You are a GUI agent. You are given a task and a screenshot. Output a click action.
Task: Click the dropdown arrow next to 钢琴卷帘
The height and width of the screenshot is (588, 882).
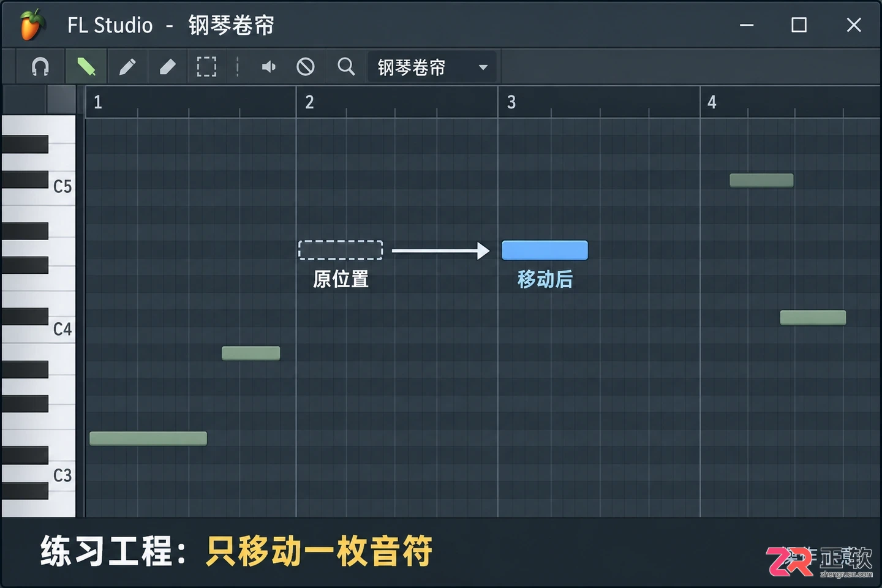tap(483, 67)
